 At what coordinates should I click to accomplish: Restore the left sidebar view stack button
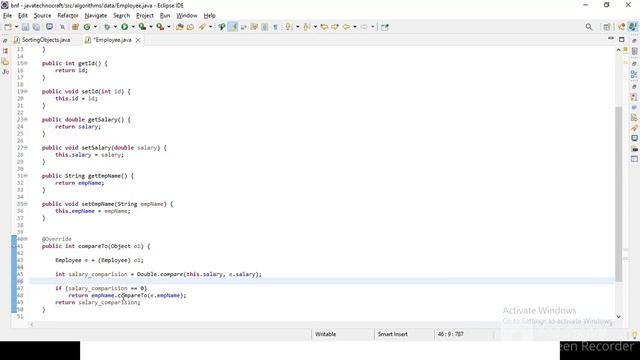[5, 40]
